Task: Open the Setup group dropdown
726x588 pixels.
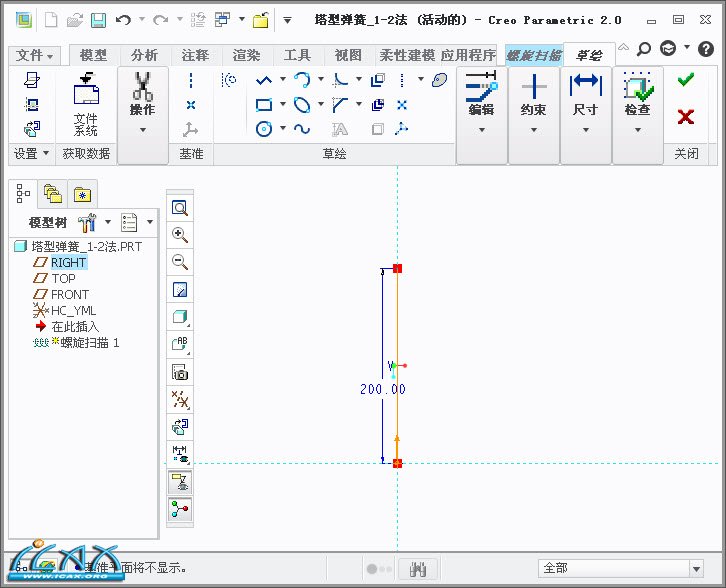Action: (31, 153)
